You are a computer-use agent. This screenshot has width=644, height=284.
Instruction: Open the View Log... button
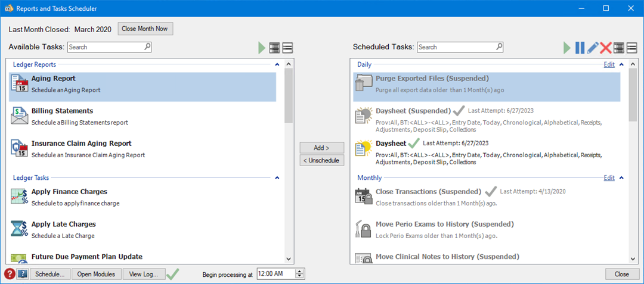click(144, 274)
